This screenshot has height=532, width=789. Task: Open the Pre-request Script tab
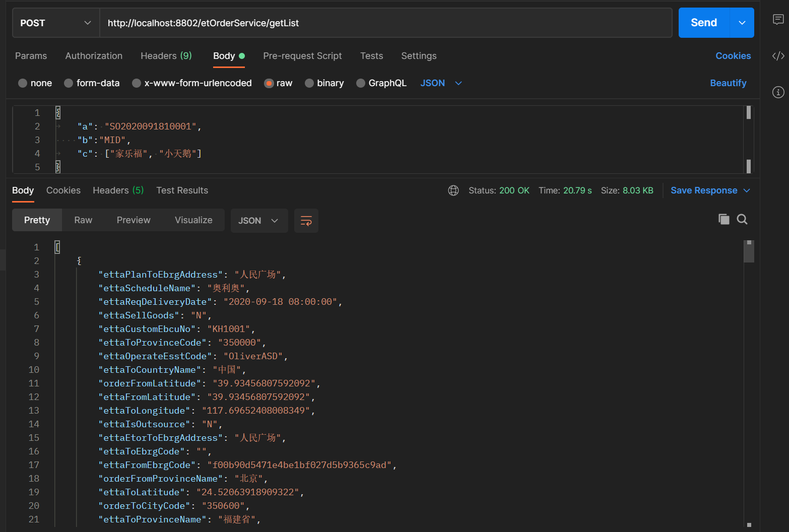(x=302, y=56)
